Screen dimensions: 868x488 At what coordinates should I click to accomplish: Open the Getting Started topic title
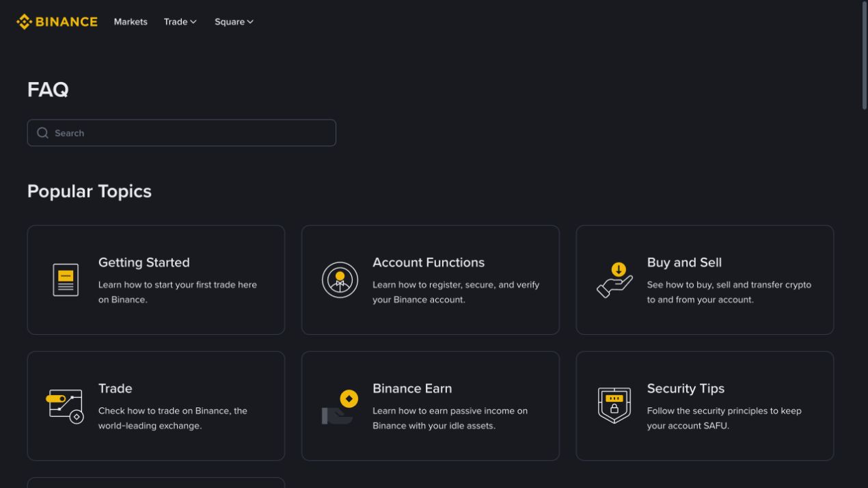pyautogui.click(x=144, y=262)
